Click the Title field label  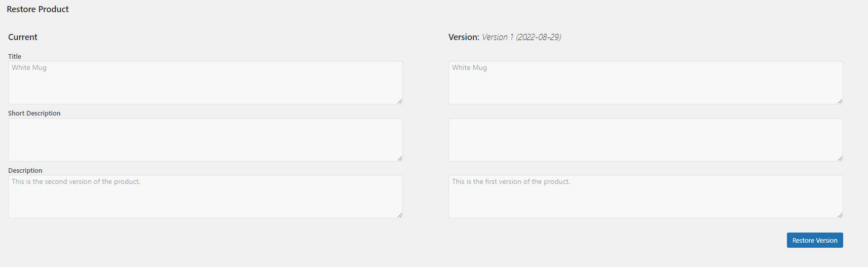(x=15, y=56)
